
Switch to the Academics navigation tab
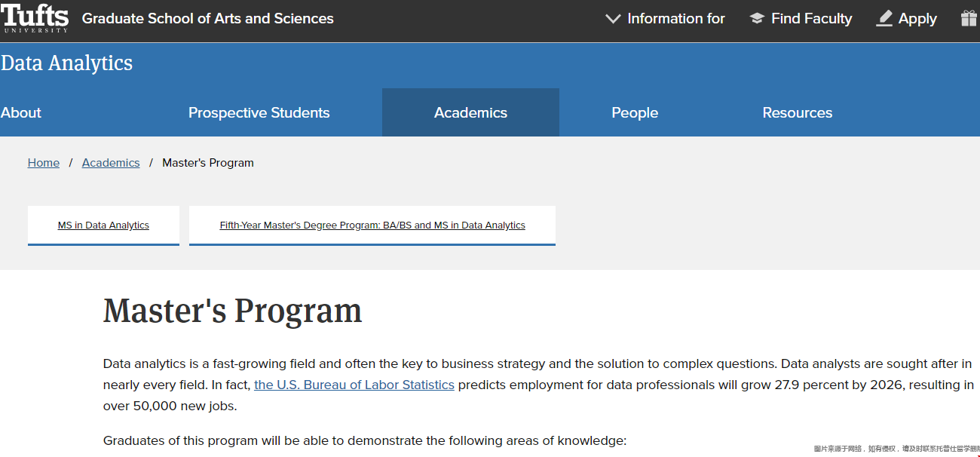click(x=470, y=112)
